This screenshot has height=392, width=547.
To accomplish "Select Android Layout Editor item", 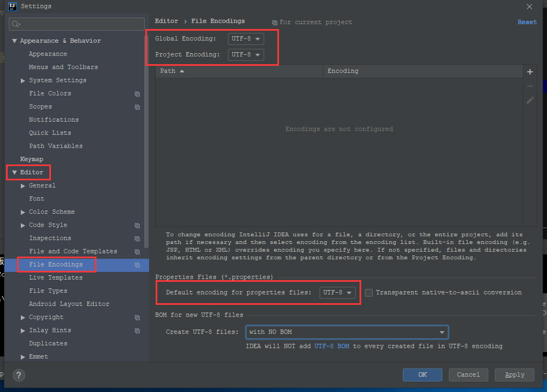I will (x=69, y=304).
